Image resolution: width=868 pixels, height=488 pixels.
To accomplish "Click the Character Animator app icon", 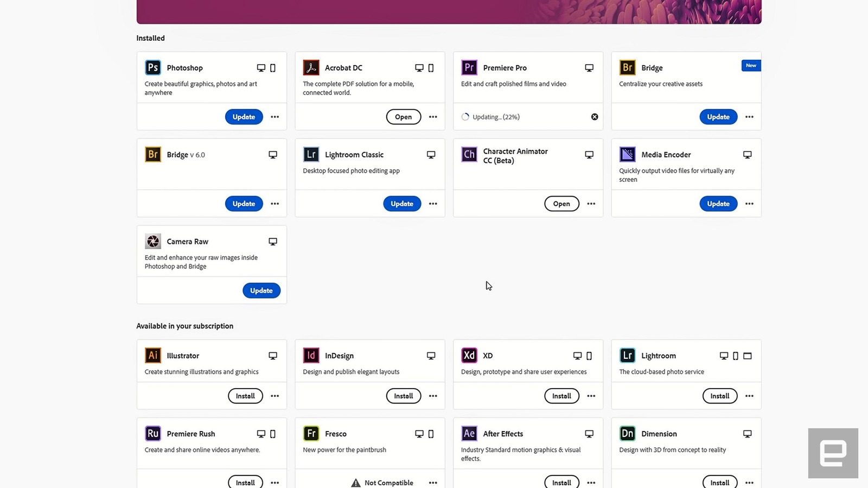I will tap(469, 155).
